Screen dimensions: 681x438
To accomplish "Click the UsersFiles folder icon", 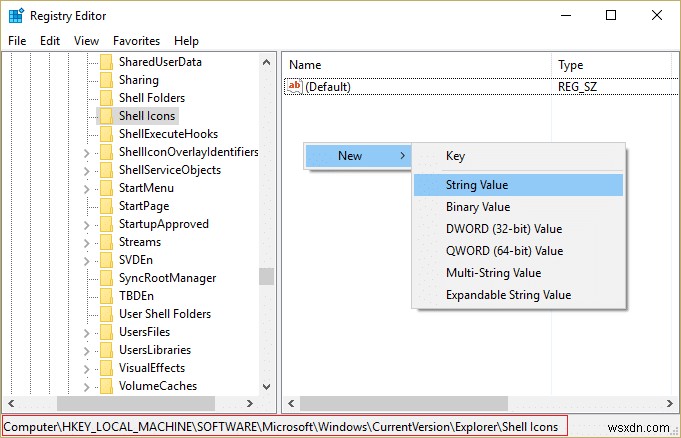I will click(106, 332).
